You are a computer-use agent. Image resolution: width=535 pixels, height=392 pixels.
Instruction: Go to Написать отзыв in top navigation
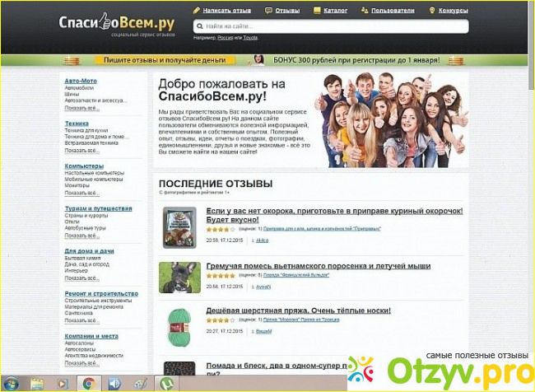(x=226, y=11)
